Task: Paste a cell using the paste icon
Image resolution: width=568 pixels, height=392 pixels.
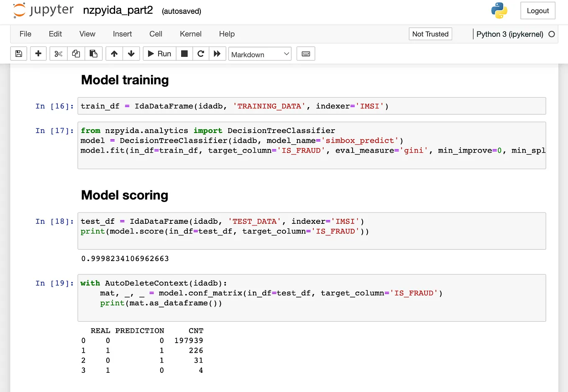Action: point(94,54)
